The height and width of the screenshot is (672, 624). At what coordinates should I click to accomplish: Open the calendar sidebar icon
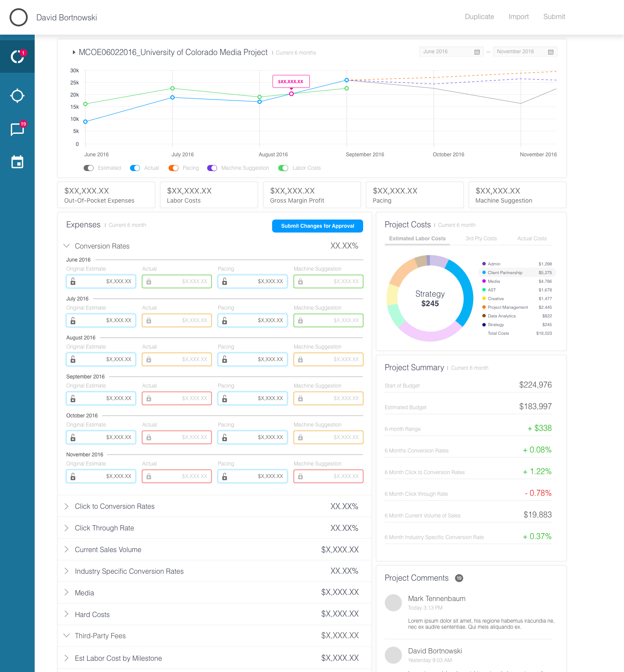[x=17, y=162]
